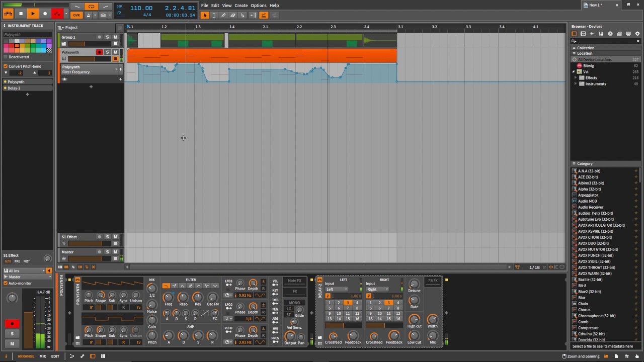Open the File menu

click(204, 6)
